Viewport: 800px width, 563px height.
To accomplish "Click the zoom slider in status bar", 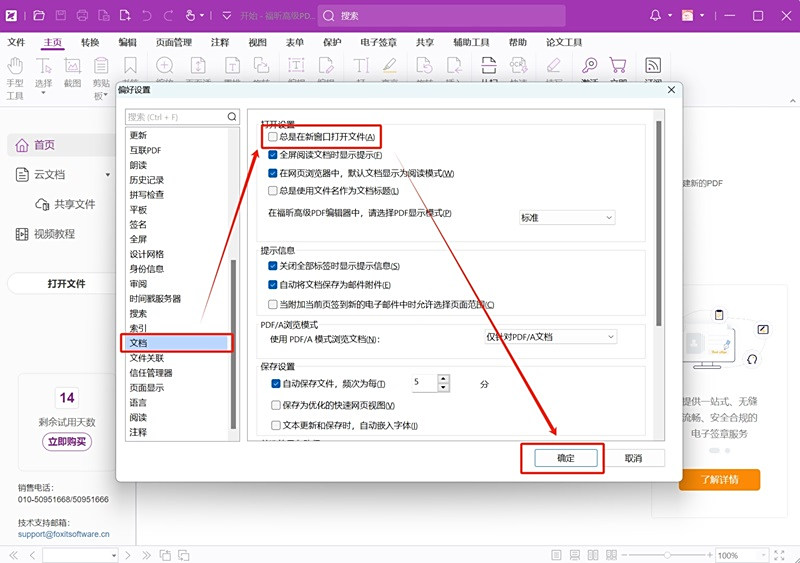I will 665,555.
